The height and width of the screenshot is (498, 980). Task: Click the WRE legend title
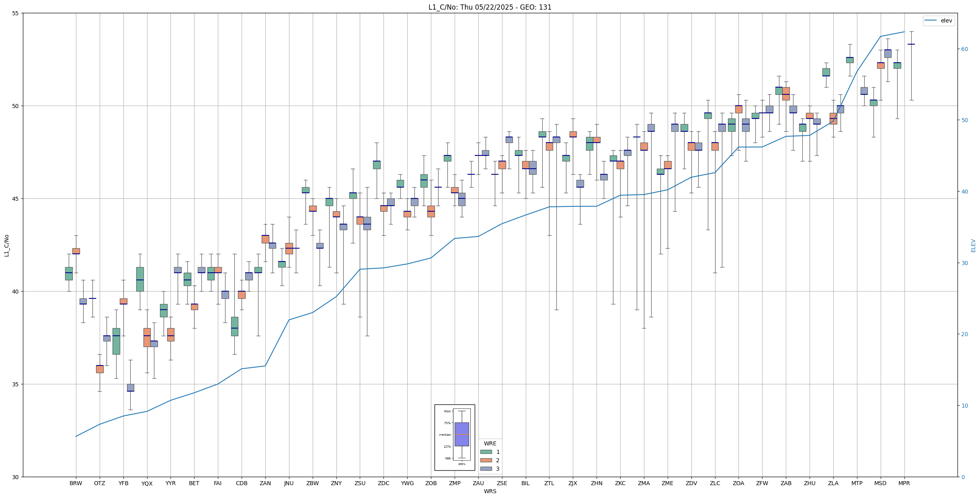490,443
